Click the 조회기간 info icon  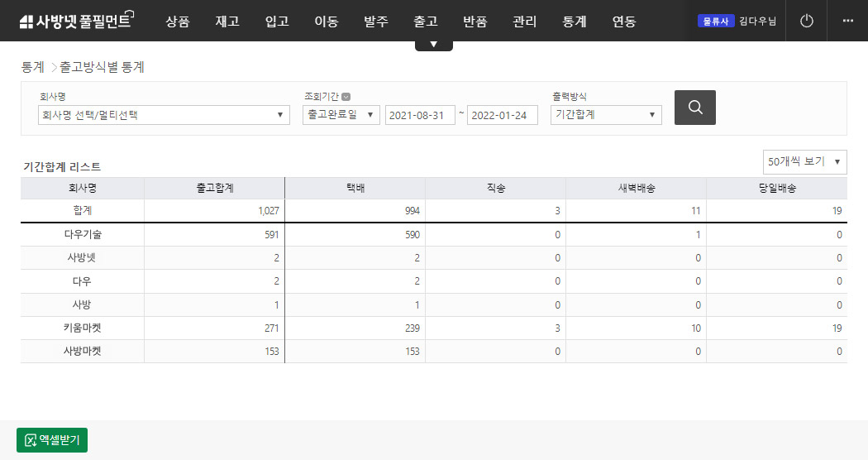[x=346, y=97]
